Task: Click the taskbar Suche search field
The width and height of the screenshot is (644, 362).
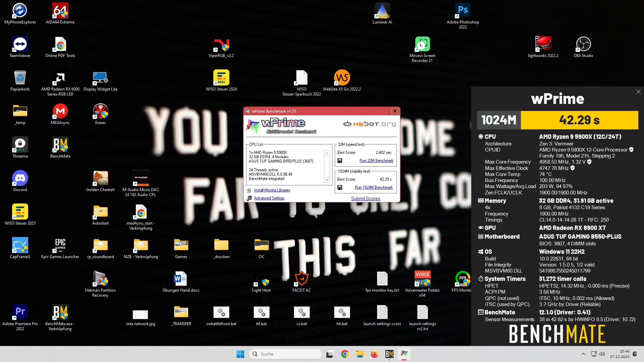Action: coord(285,354)
